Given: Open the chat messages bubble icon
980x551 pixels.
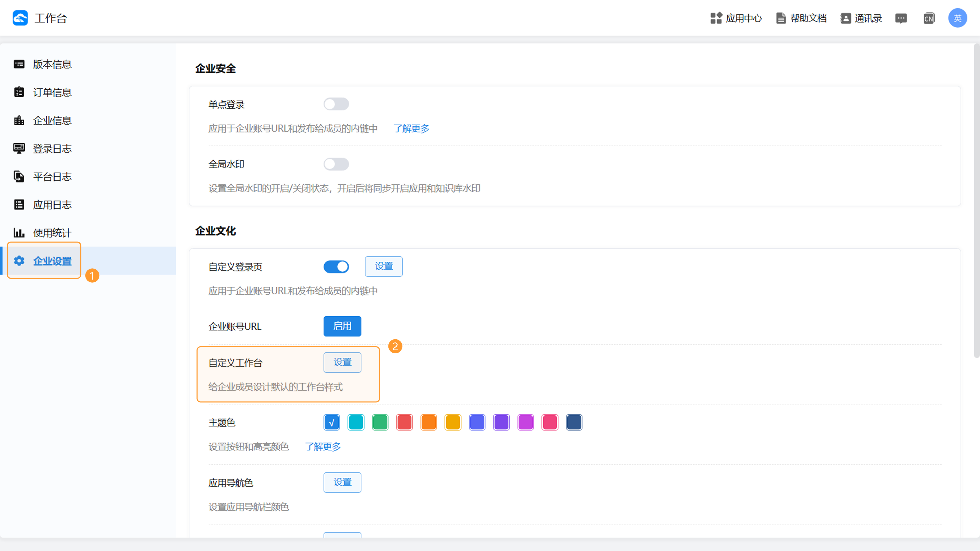Looking at the screenshot, I should [901, 18].
